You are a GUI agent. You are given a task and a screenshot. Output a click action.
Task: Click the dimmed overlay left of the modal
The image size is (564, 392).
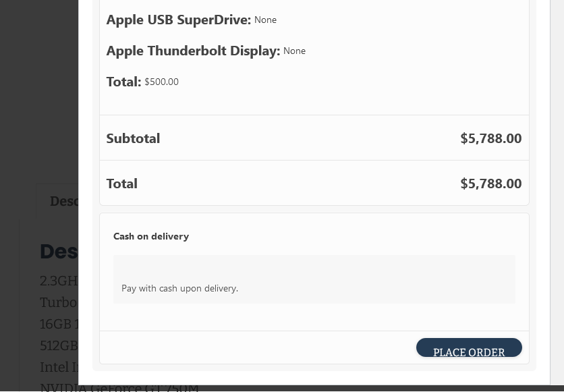39,90
